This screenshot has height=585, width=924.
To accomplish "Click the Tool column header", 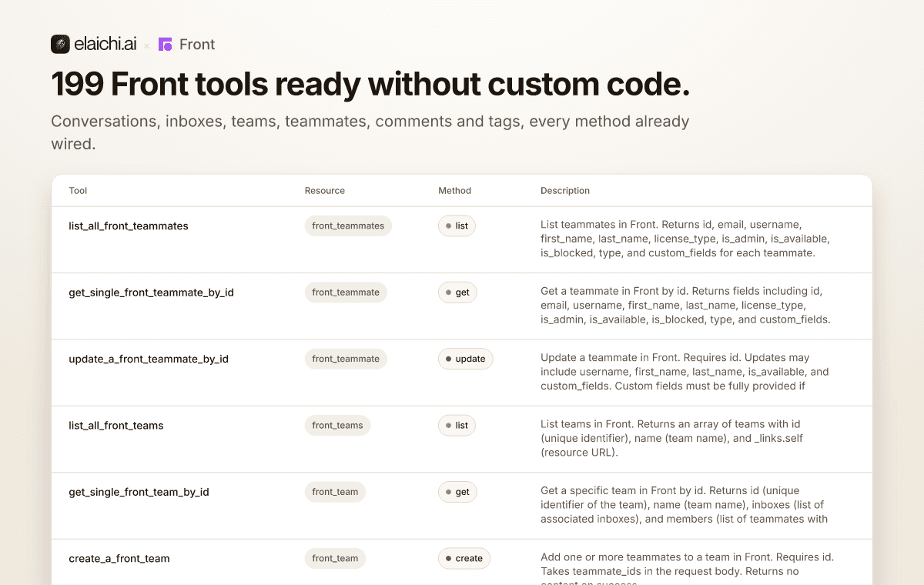I will [x=78, y=191].
